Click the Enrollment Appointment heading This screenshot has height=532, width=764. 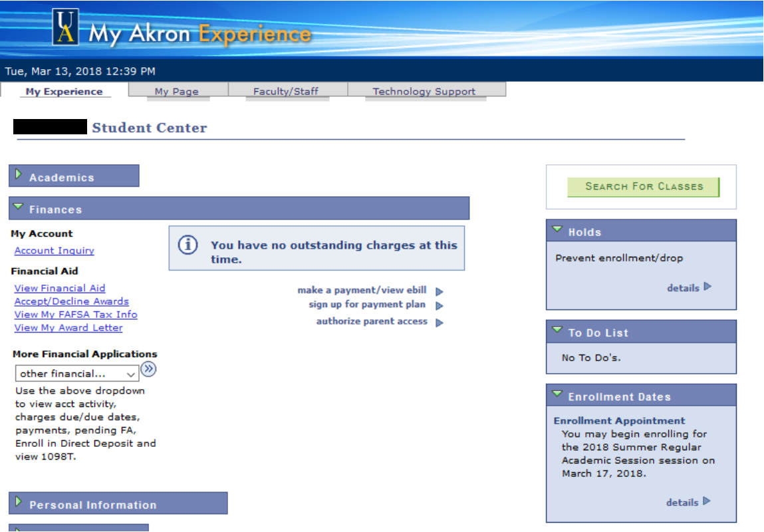click(x=619, y=420)
